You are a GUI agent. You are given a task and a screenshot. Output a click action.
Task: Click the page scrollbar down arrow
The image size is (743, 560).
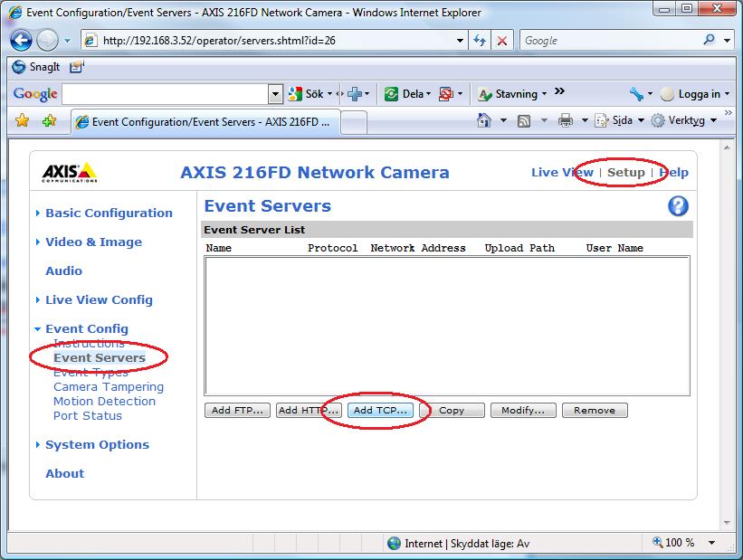728,523
